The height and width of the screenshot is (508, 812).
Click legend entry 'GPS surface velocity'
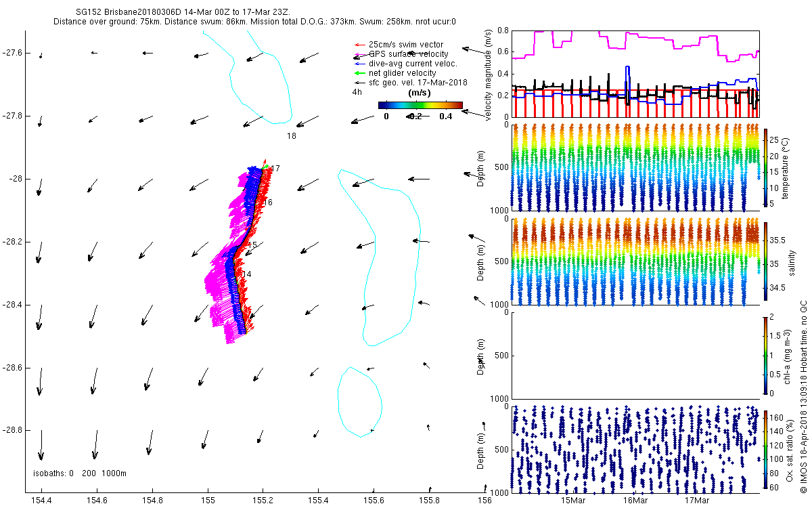(408, 54)
